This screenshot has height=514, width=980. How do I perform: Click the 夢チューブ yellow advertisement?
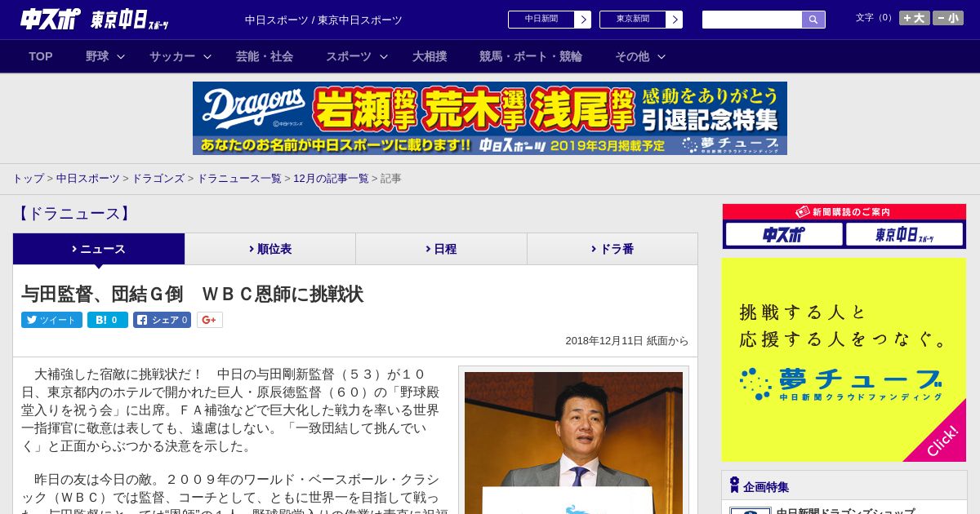coord(844,360)
